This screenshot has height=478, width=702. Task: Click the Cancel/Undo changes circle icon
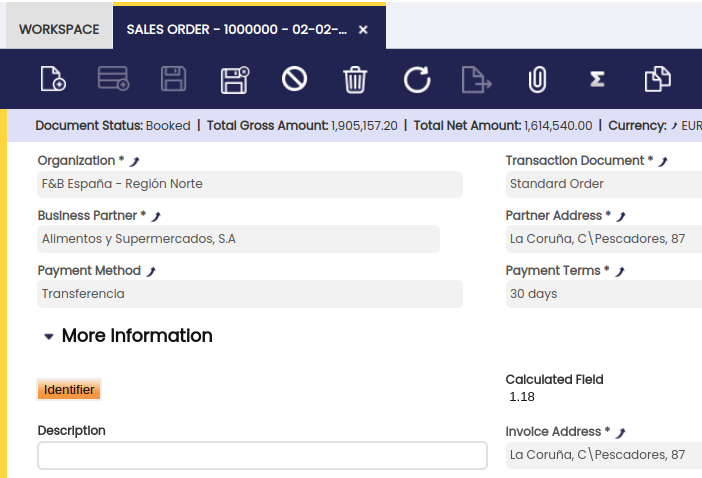click(294, 79)
